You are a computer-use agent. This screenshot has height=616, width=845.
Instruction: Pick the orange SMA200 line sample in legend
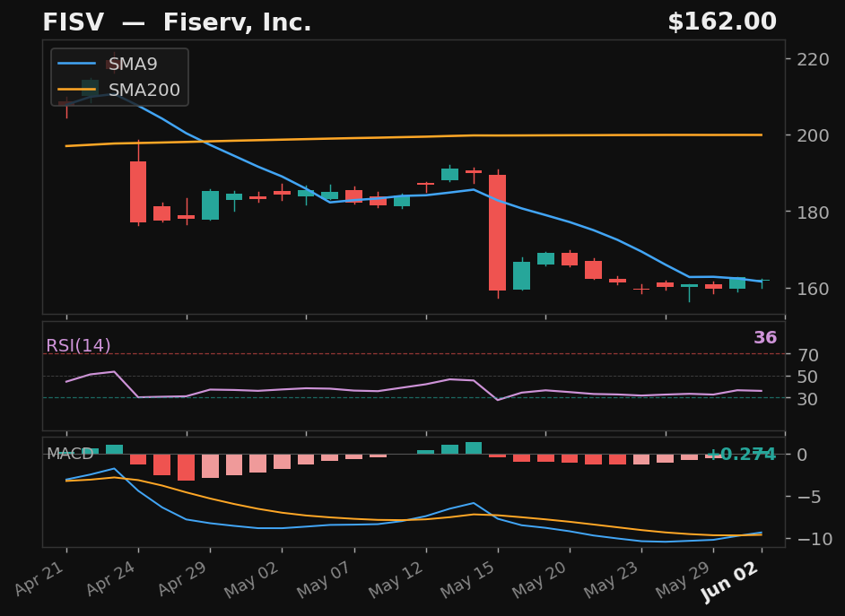[77, 90]
